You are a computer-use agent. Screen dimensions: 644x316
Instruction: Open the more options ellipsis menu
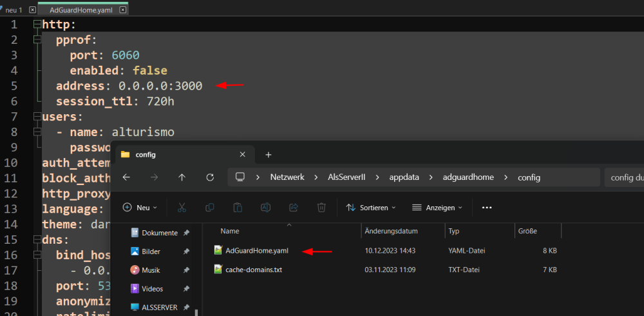tap(487, 208)
